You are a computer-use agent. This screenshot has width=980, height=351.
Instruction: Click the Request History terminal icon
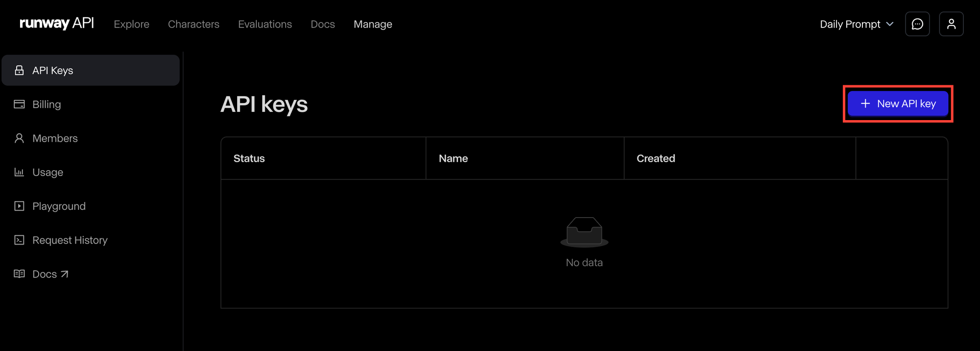[x=19, y=240]
